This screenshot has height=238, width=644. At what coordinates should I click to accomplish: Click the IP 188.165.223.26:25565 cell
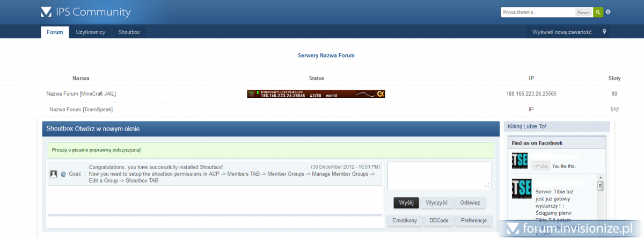[x=531, y=93]
